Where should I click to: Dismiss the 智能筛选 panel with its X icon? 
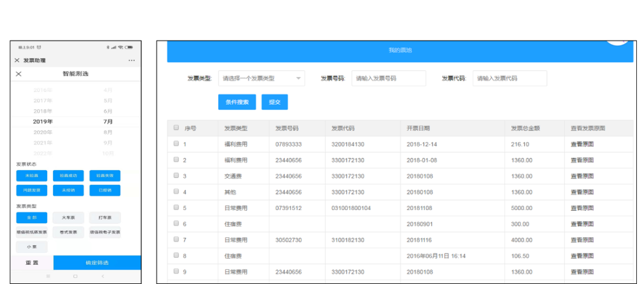(18, 74)
